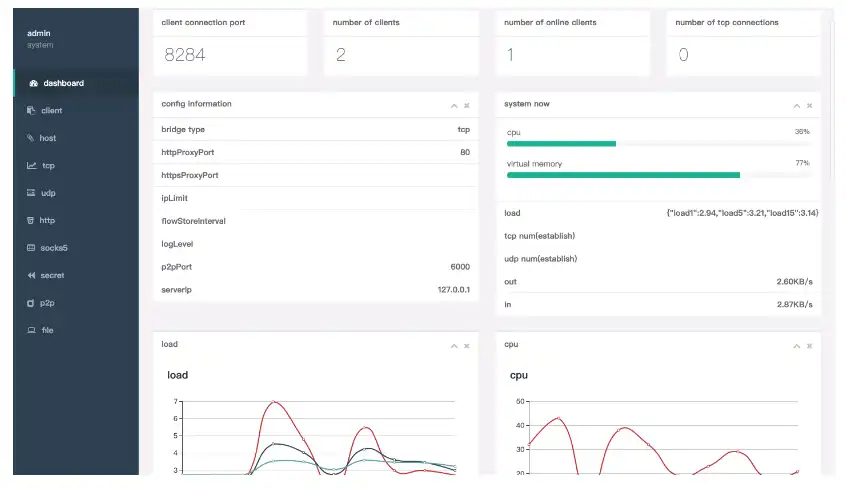Click the socks5 icon in sidebar

[31, 247]
